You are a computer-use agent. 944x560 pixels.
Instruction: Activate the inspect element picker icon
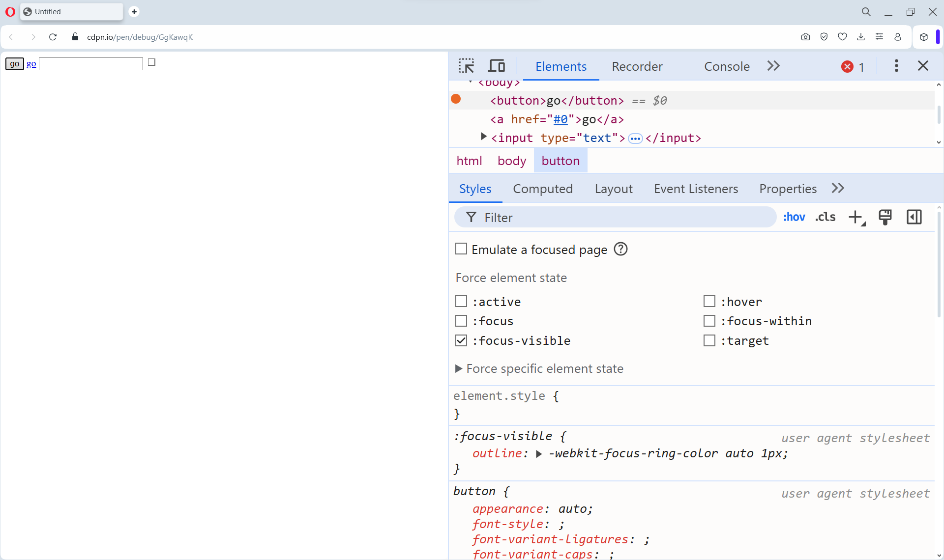click(x=466, y=66)
